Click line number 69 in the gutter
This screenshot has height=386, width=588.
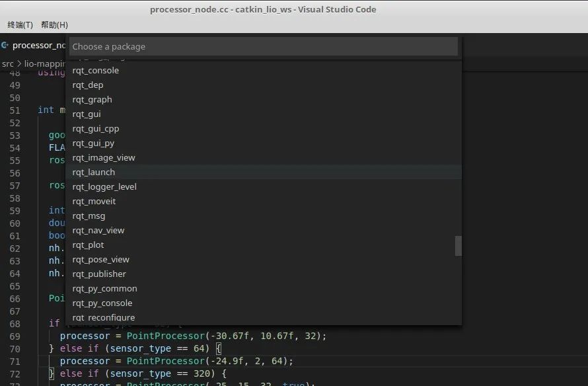[x=15, y=336]
